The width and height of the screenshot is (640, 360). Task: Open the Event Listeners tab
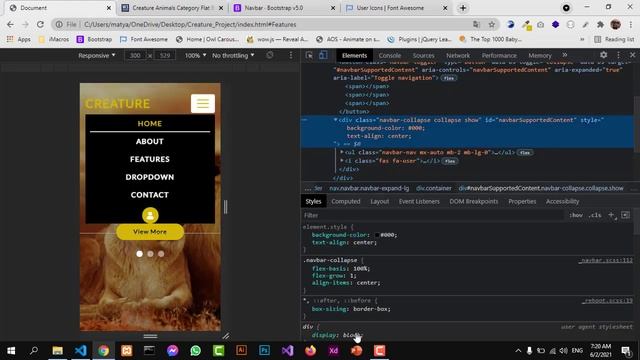(419, 201)
